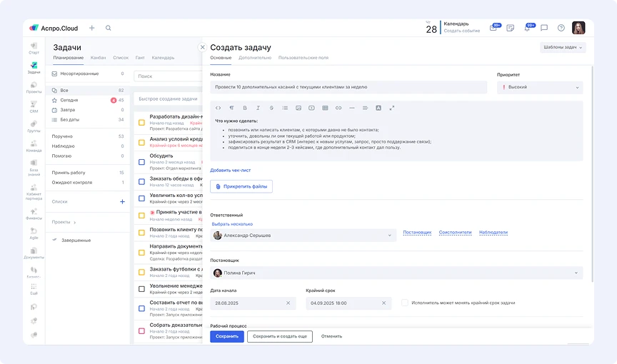This screenshot has height=364, width=617.
Task: Open Проекты in the left sidebar
Action: (x=34, y=88)
